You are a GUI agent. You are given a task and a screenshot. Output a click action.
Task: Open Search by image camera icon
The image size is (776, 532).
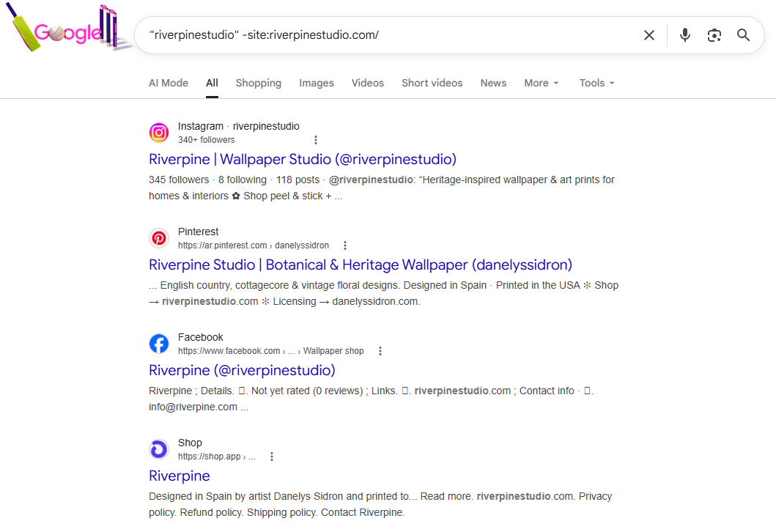[x=714, y=35]
